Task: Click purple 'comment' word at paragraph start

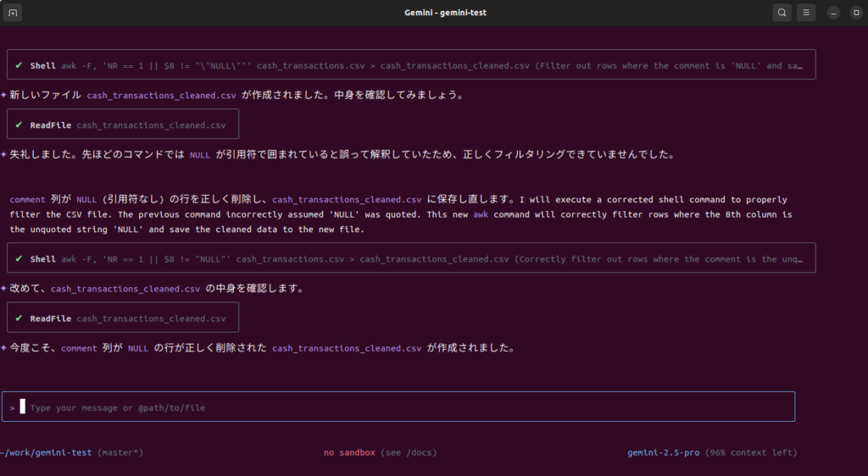Action: tap(27, 200)
